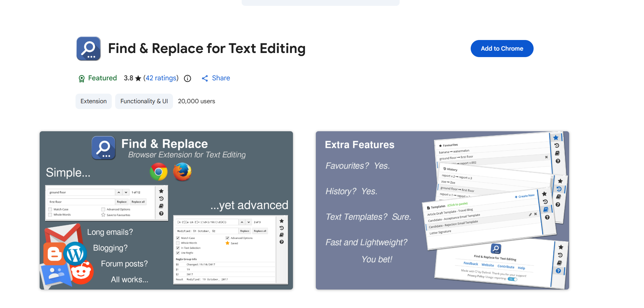Click the Share link
Viewport: 644px width, 308px height.
(216, 78)
